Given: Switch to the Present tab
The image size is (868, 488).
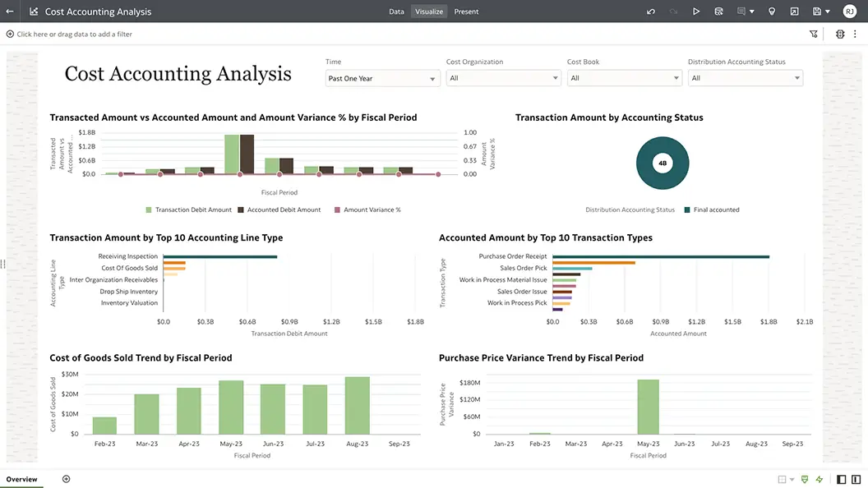Looking at the screenshot, I should (x=466, y=12).
